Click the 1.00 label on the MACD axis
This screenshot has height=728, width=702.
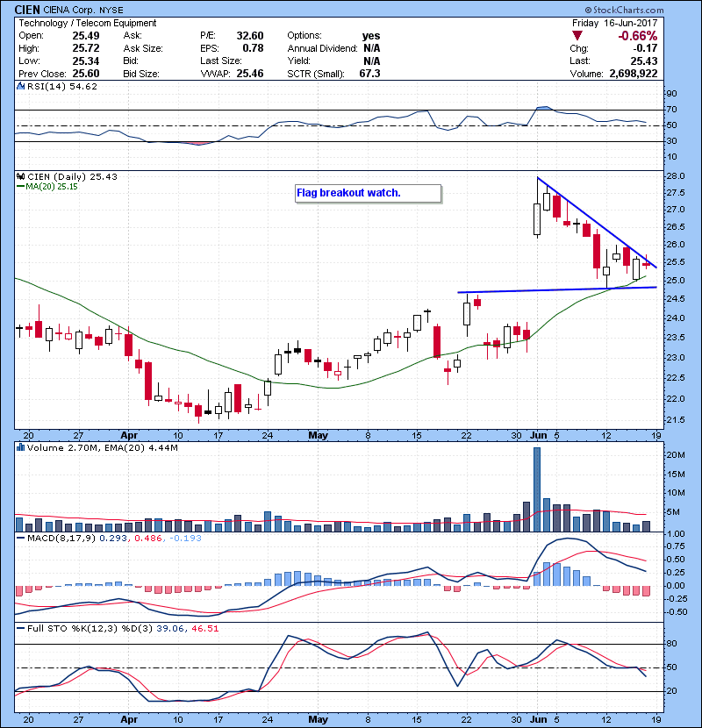tap(676, 534)
